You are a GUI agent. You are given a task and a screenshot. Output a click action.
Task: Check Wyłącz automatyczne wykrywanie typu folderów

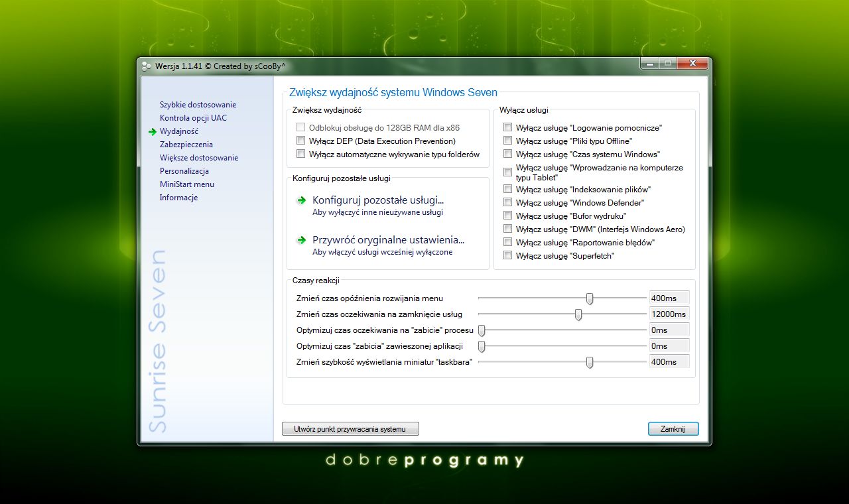pos(301,154)
